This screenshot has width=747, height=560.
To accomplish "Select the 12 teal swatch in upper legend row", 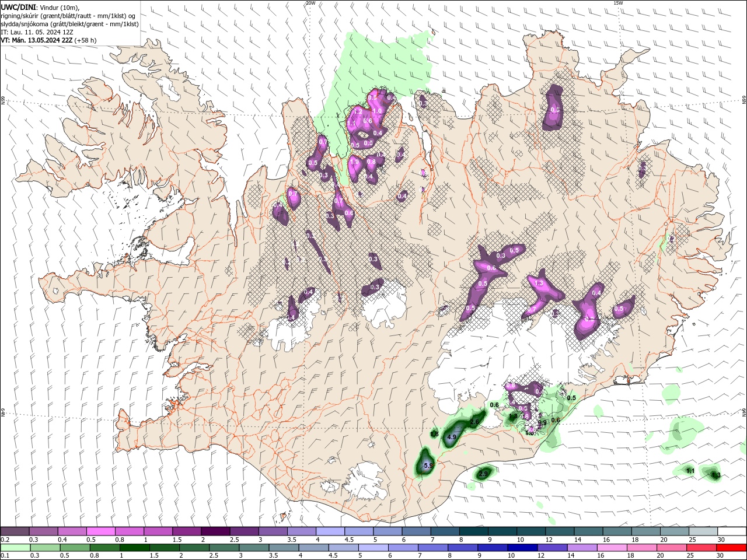I will pyautogui.click(x=560, y=531).
